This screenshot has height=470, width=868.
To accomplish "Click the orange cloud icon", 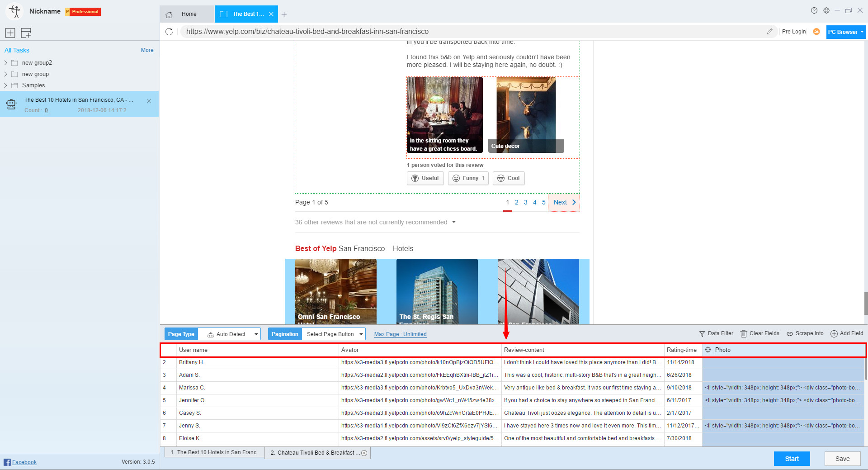I will pyautogui.click(x=816, y=32).
